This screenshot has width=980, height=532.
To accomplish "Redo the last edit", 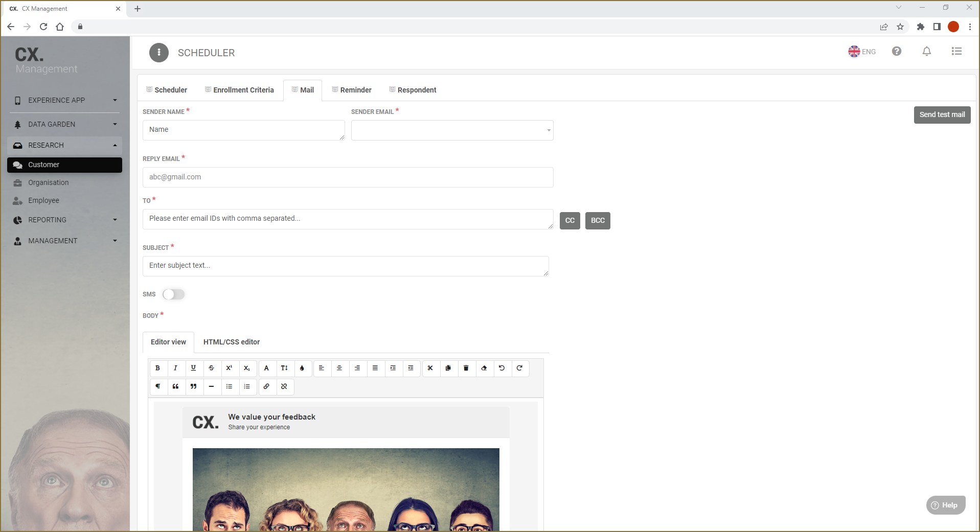I will tap(520, 368).
